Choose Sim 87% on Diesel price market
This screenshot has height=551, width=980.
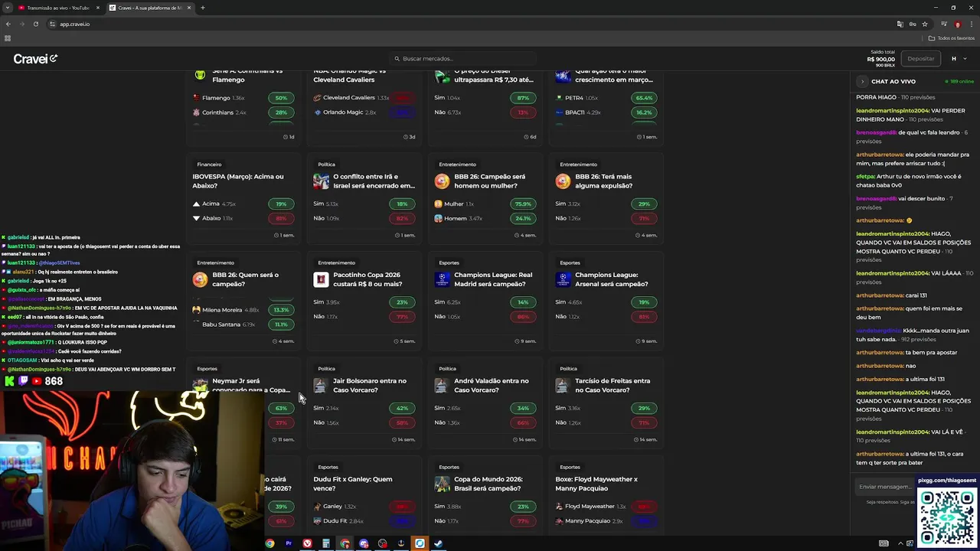(523, 98)
